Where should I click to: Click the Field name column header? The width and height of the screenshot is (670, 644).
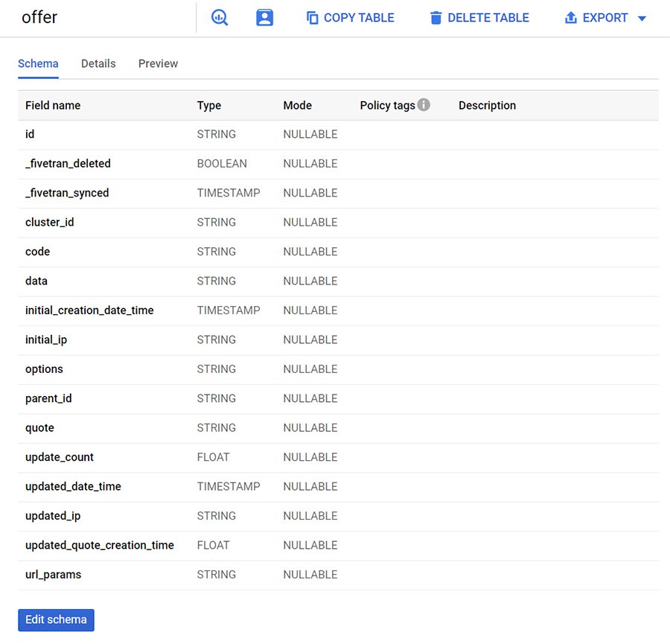53,106
